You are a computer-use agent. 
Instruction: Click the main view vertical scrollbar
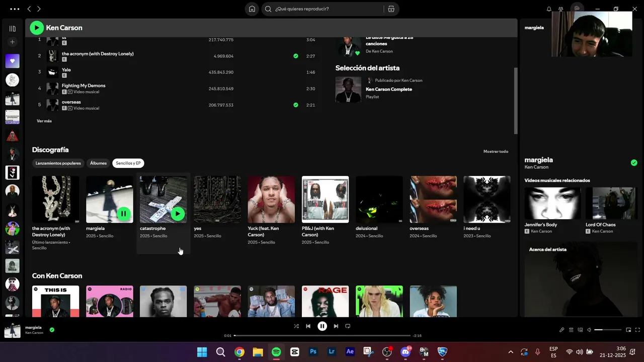pyautogui.click(x=516, y=101)
